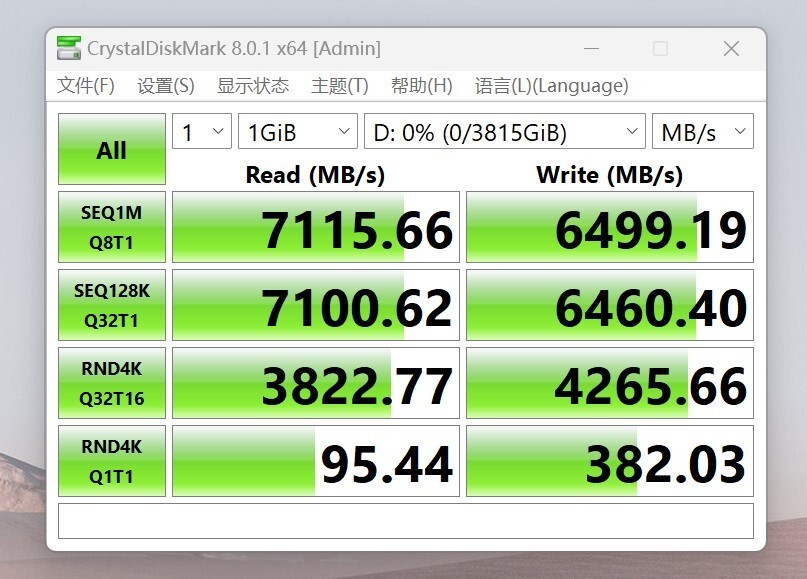Click the RND4K Q1T1 write value 382.03

610,461
